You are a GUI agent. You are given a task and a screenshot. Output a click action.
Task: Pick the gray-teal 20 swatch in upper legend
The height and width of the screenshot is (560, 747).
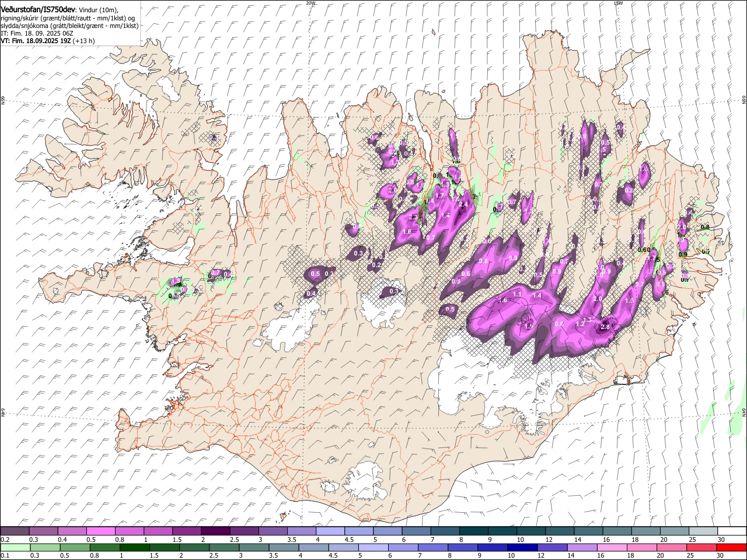coord(673,531)
